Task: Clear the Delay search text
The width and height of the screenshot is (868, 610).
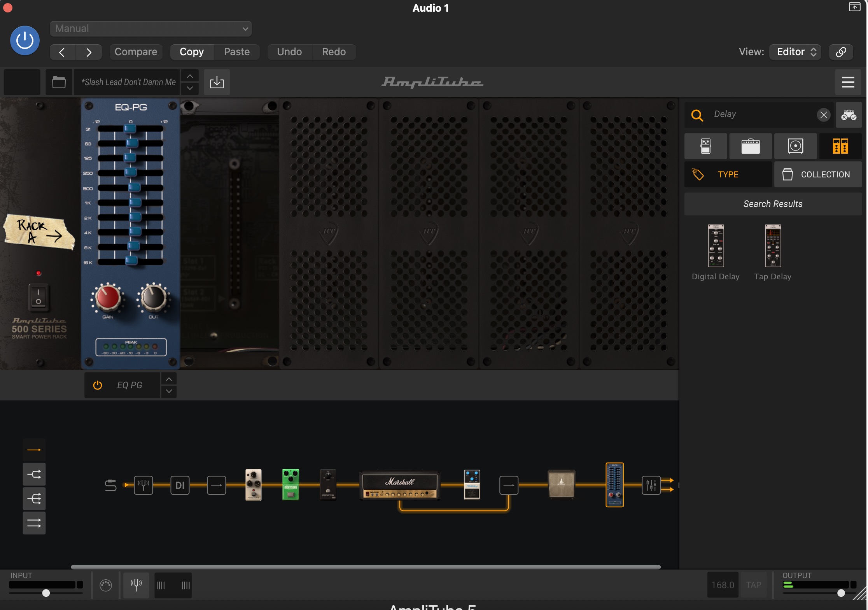Action: [824, 115]
